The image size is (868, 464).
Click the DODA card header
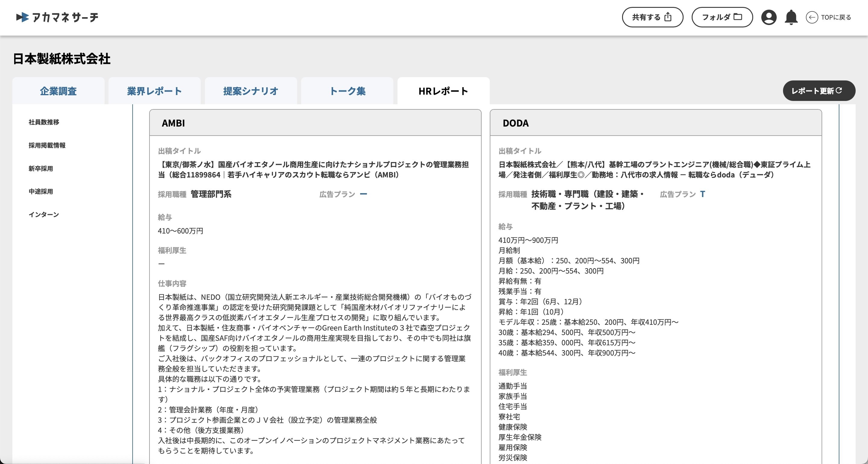tap(656, 123)
